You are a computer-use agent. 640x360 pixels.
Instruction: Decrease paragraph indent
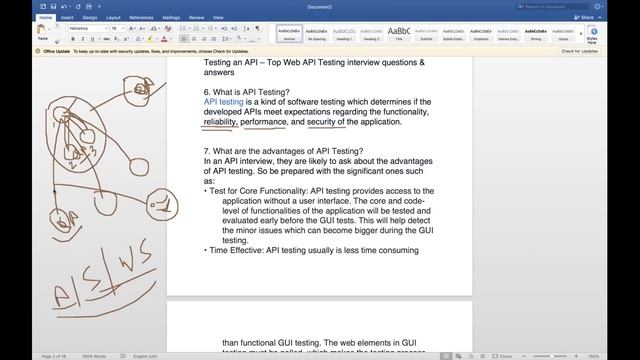[224, 29]
